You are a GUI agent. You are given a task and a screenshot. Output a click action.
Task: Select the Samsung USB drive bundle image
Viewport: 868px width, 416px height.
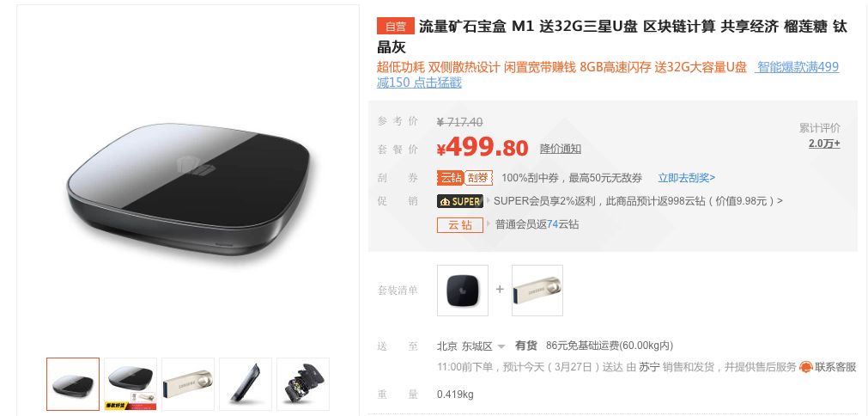click(537, 291)
